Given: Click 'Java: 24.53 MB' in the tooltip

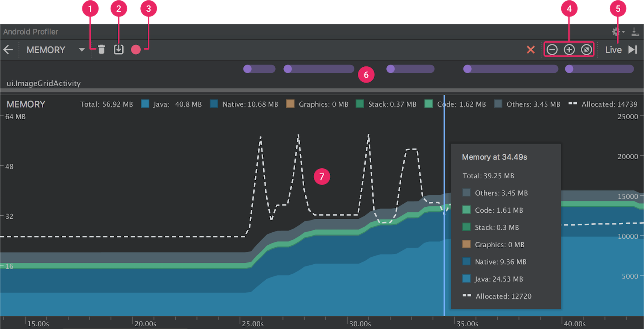Looking at the screenshot, I should point(499,279).
